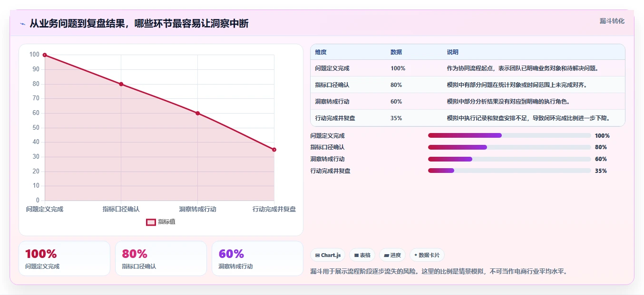Click x-axis label 行动完成并复盘
The height and width of the screenshot is (295, 644).
274,209
